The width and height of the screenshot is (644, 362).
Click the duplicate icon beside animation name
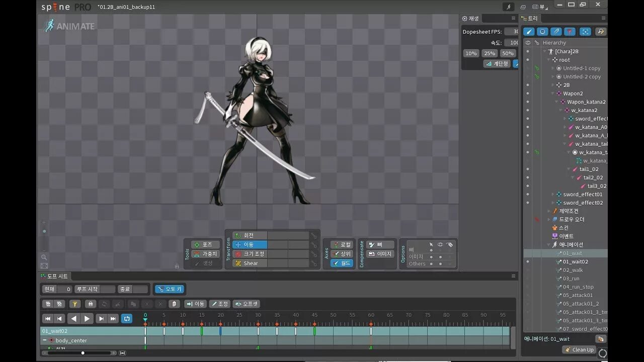pos(600,339)
